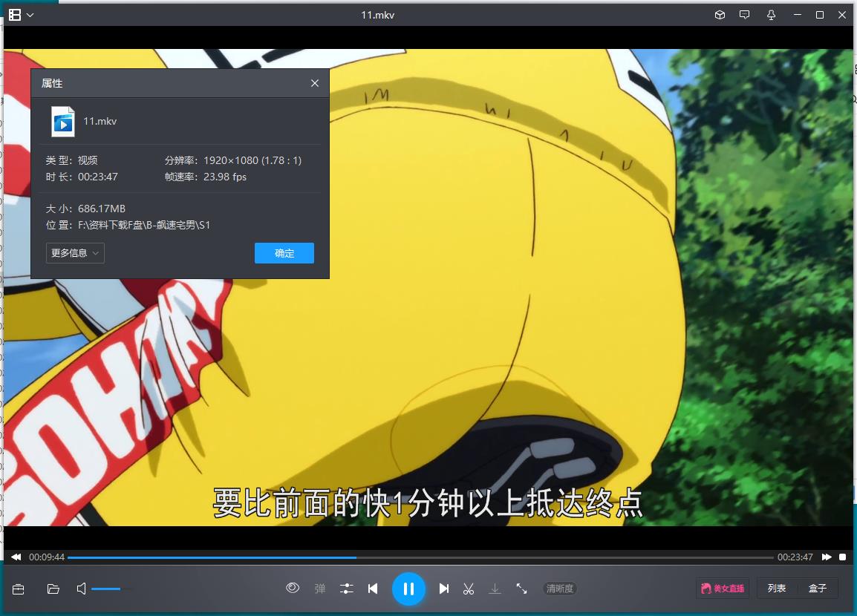The height and width of the screenshot is (616, 857).
Task: Open the main menu icon in title bar
Action: pyautogui.click(x=15, y=15)
